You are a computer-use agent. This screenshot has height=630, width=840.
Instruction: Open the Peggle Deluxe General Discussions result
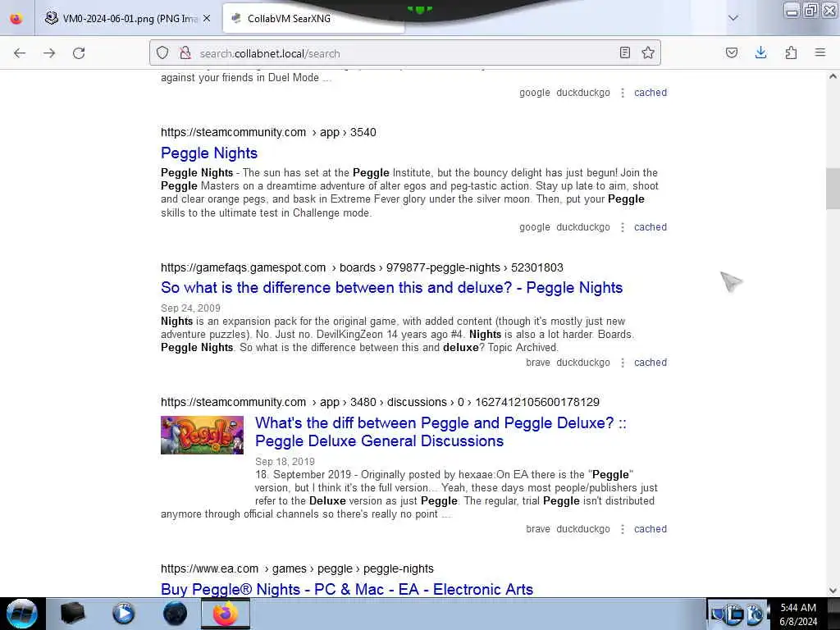pos(441,431)
